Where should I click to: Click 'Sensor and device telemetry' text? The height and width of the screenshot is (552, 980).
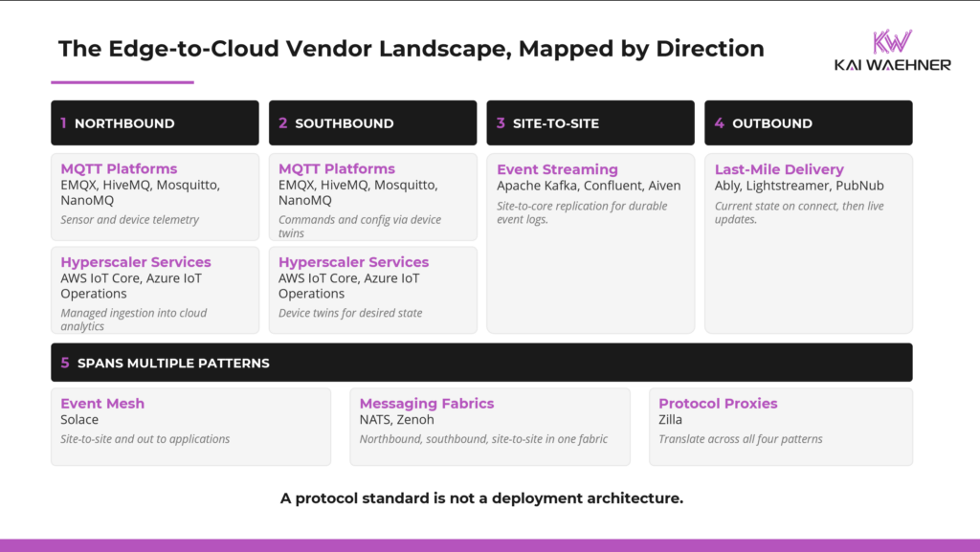[x=130, y=220]
